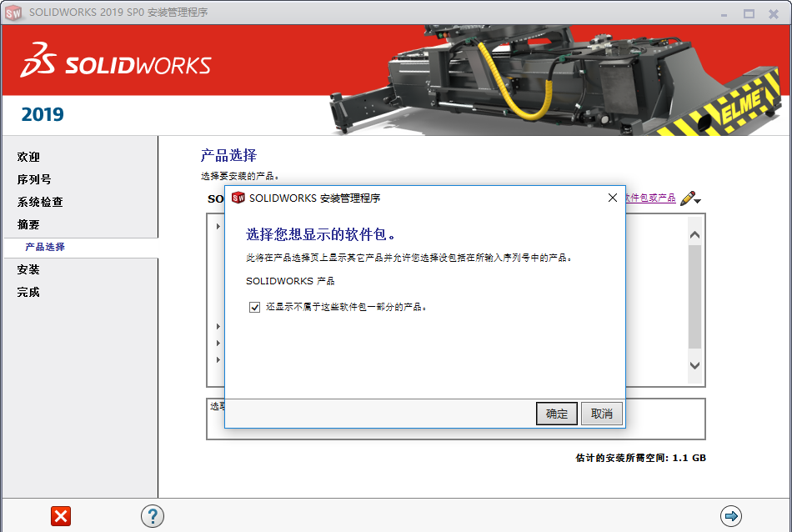Click the red cancel installation icon
Screen dimensions: 792x532
coord(61,516)
